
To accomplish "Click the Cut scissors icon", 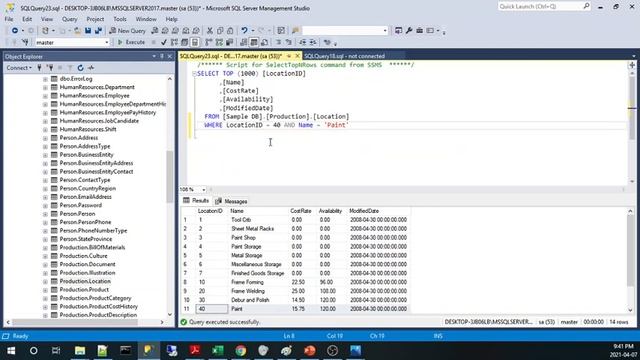I will (x=210, y=31).
